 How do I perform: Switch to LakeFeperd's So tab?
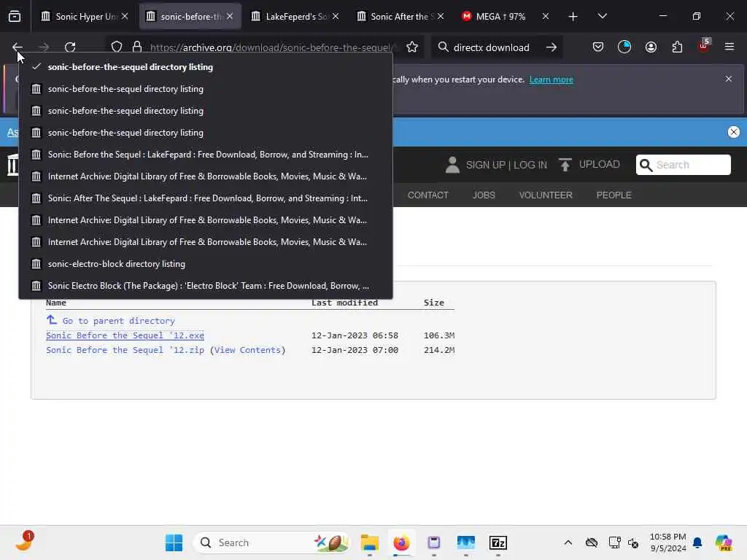[x=295, y=16]
